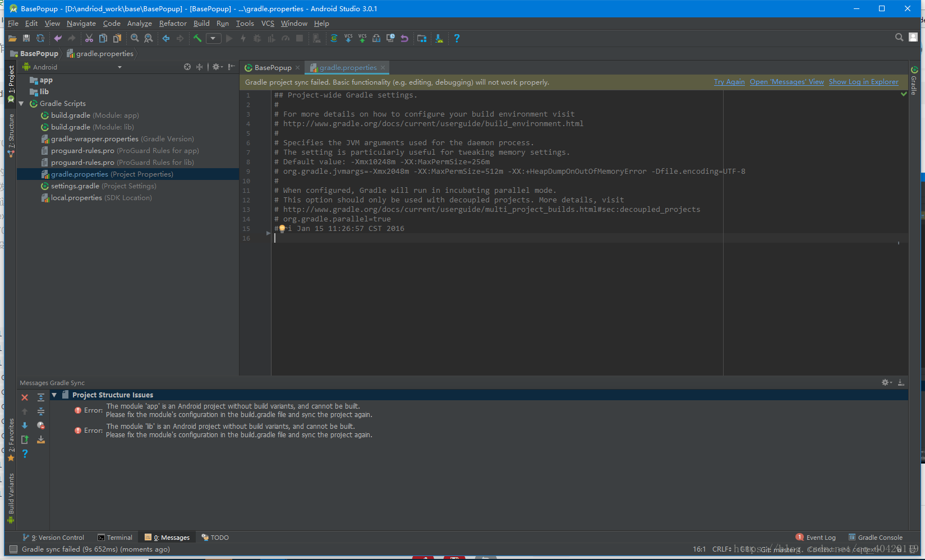Viewport: 925px width, 560px height.
Task: Hide the Messages panel
Action: (x=901, y=382)
